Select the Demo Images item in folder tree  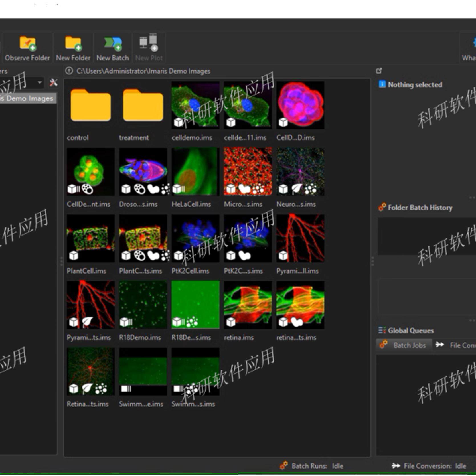28,98
